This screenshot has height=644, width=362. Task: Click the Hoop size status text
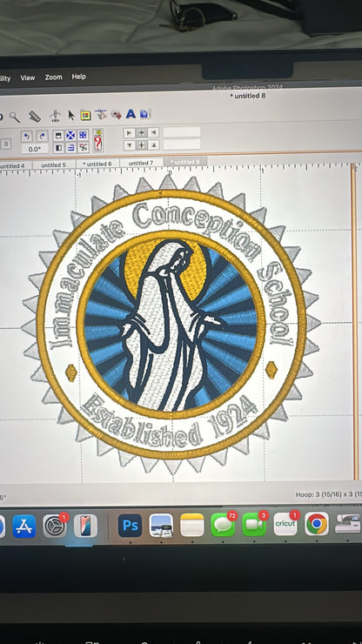point(329,494)
